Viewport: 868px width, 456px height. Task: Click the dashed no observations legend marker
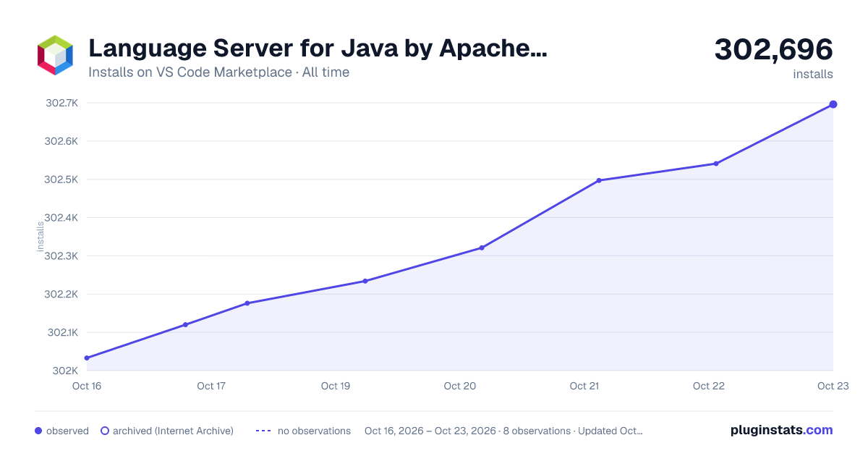[x=263, y=431]
